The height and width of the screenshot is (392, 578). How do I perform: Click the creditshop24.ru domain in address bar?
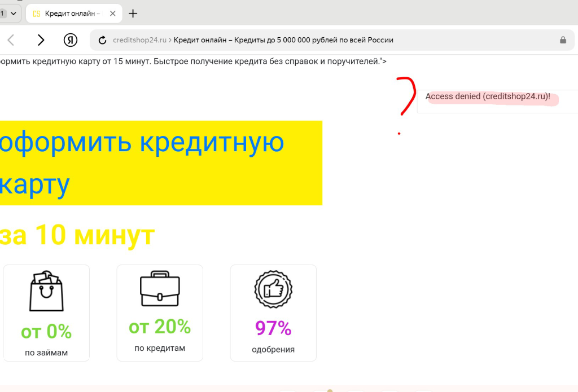pos(139,40)
